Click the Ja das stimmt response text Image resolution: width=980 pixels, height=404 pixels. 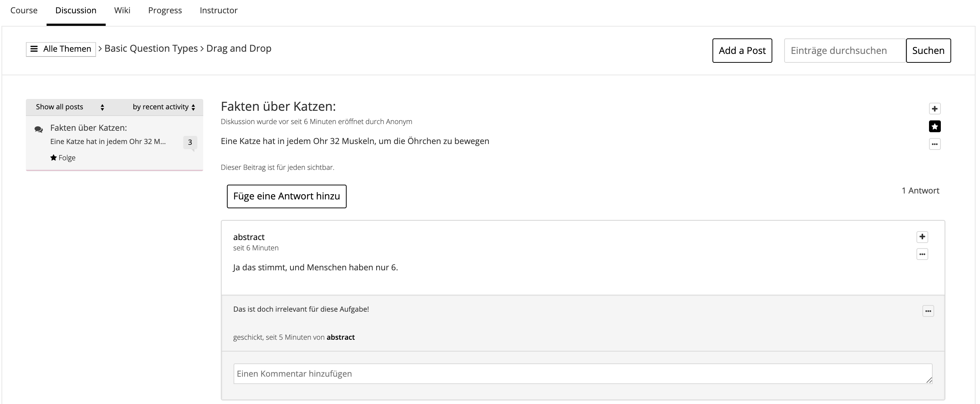[315, 267]
